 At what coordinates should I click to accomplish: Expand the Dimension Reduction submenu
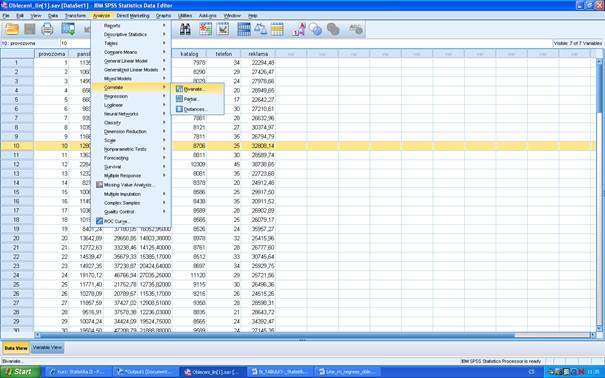tap(131, 132)
